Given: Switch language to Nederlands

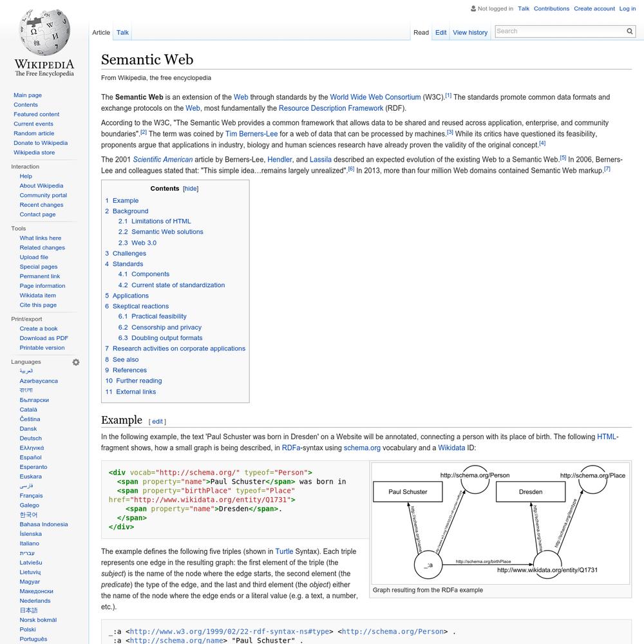Looking at the screenshot, I should pos(35,600).
